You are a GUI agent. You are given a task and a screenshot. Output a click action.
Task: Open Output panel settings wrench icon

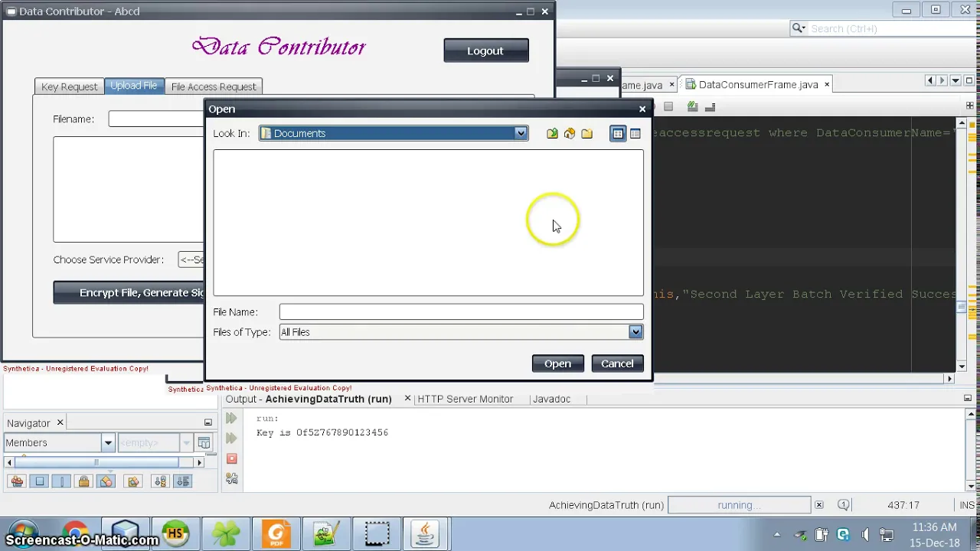click(231, 479)
